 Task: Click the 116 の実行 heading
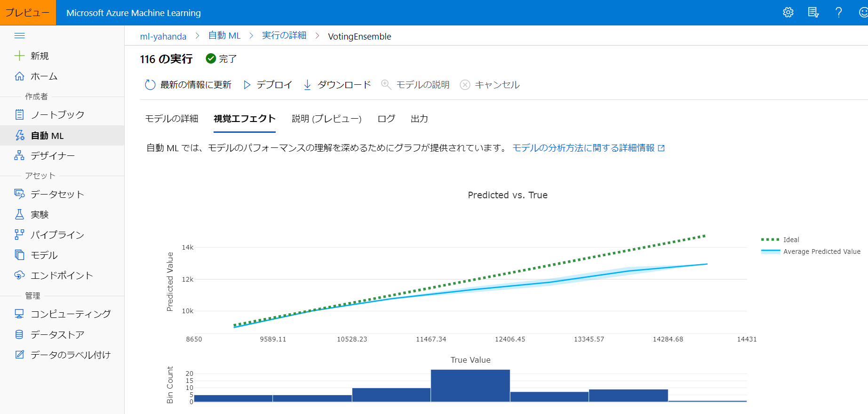pyautogui.click(x=166, y=59)
